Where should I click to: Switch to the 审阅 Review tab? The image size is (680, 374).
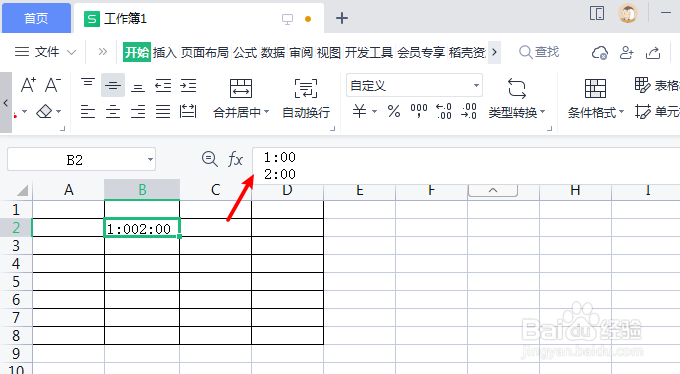[301, 52]
